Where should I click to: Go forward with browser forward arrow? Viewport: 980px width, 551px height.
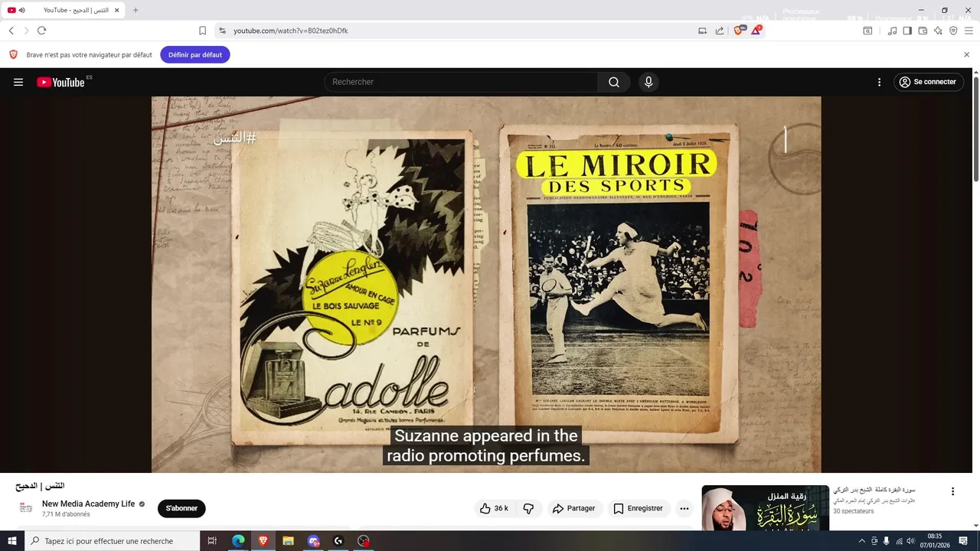tap(26, 31)
